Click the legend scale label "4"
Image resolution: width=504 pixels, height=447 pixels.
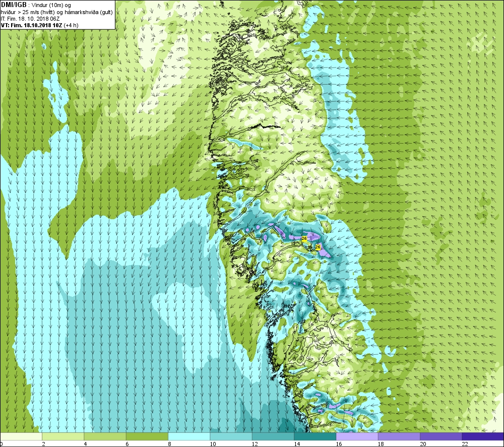(86, 444)
